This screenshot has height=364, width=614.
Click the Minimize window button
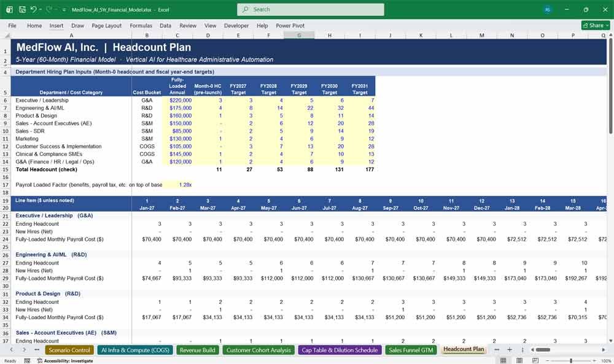pos(566,9)
